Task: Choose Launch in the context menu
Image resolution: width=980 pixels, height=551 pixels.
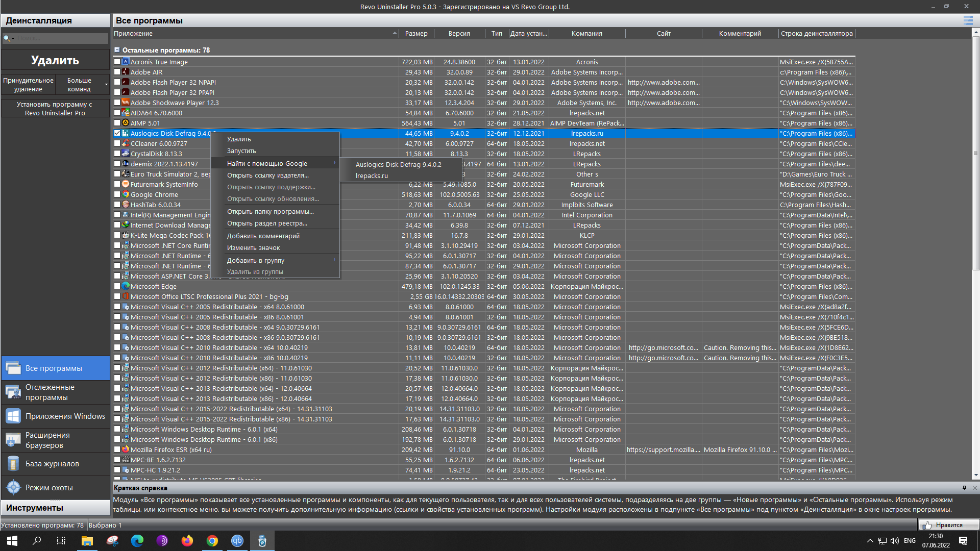Action: (275, 151)
